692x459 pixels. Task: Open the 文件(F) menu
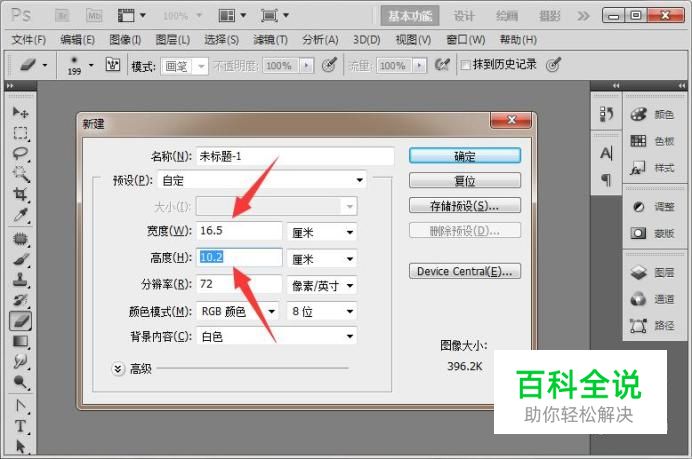click(29, 40)
